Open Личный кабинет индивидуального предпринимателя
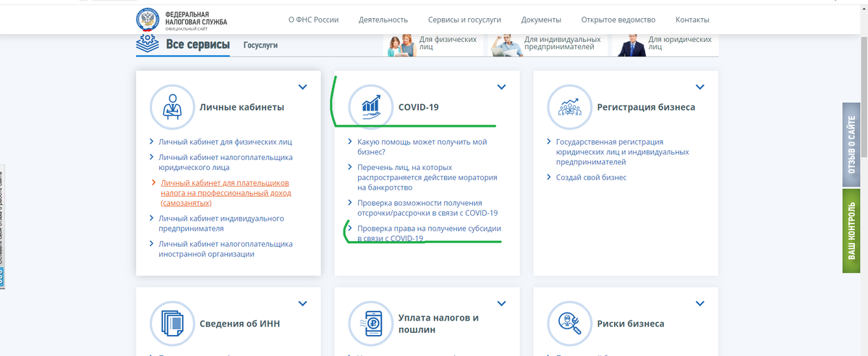Viewport: 868px width, 356px height. tap(221, 224)
